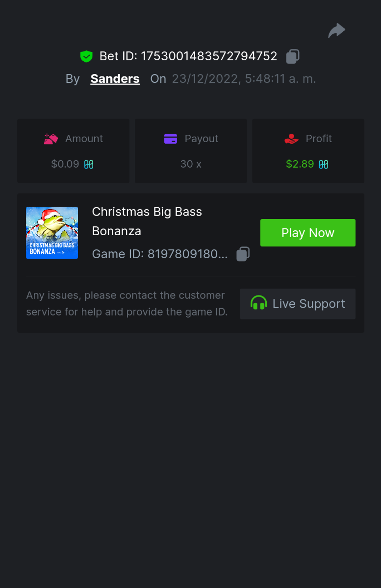Viewport: 381px width, 588px height.
Task: Click the purple Payout card icon
Action: [171, 139]
